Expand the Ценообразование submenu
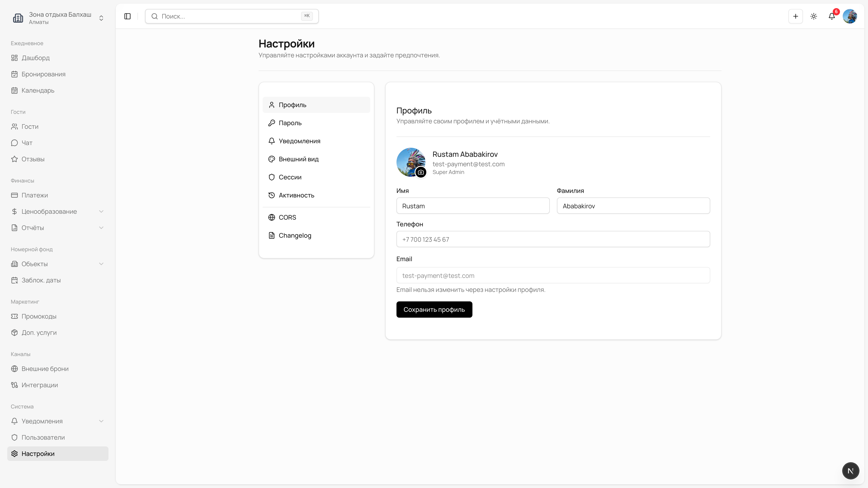 (57, 211)
